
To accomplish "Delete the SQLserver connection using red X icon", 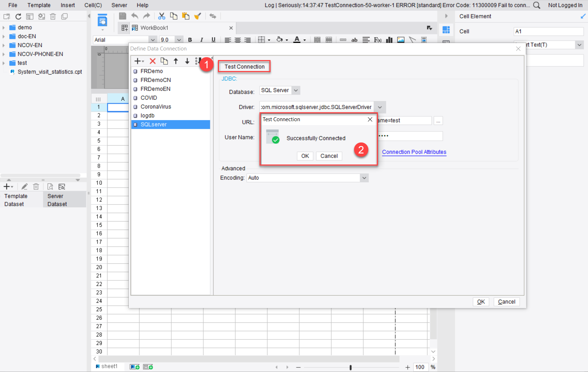I will tap(153, 61).
